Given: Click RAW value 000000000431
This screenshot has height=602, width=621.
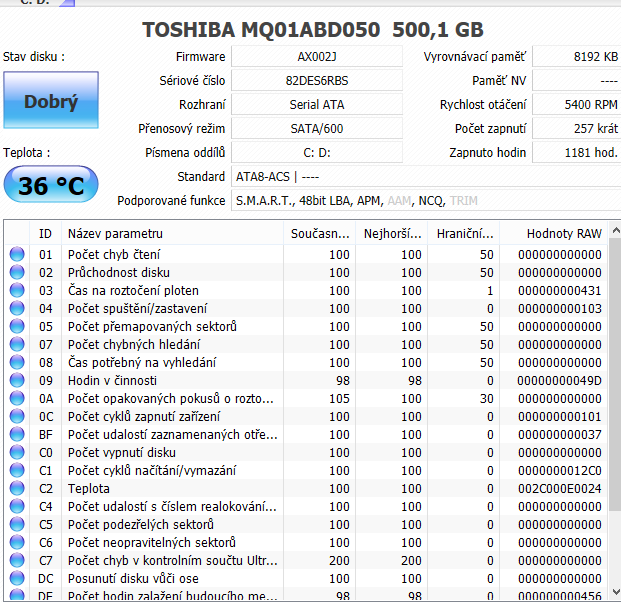Looking at the screenshot, I should point(560,290).
